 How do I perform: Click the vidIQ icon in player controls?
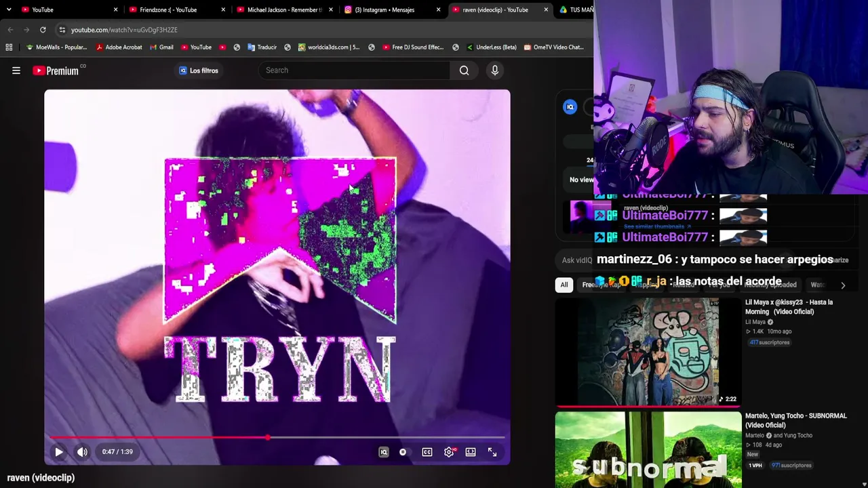click(x=384, y=452)
